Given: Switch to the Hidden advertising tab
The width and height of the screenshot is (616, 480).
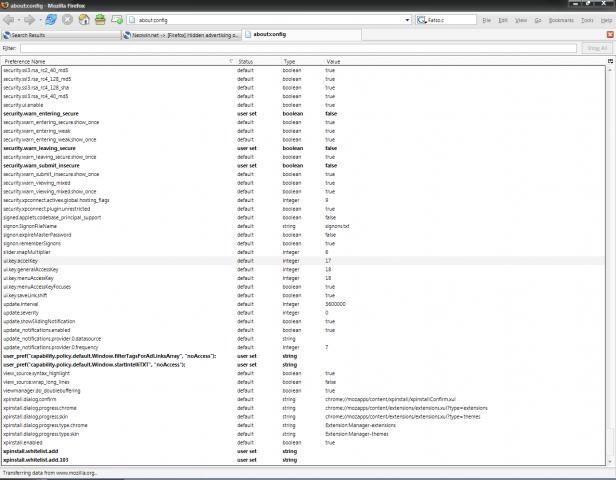Looking at the screenshot, I should (x=181, y=35).
